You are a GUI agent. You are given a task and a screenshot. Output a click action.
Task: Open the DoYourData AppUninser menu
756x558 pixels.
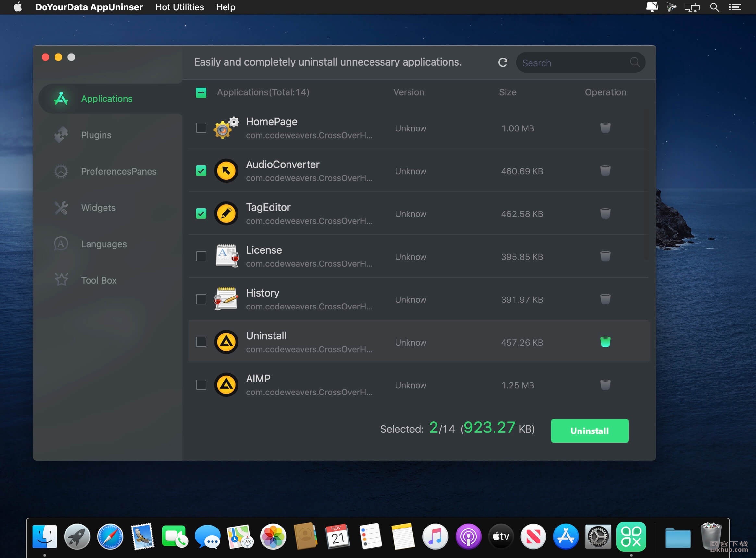89,7
